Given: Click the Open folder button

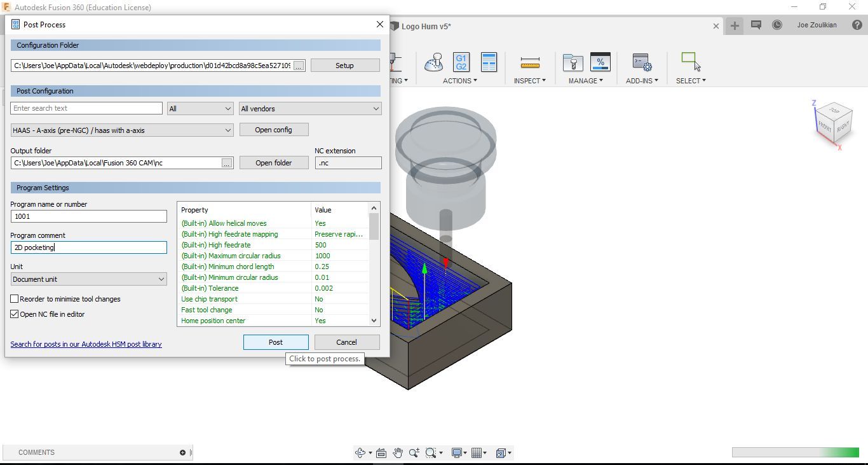Looking at the screenshot, I should tap(273, 163).
